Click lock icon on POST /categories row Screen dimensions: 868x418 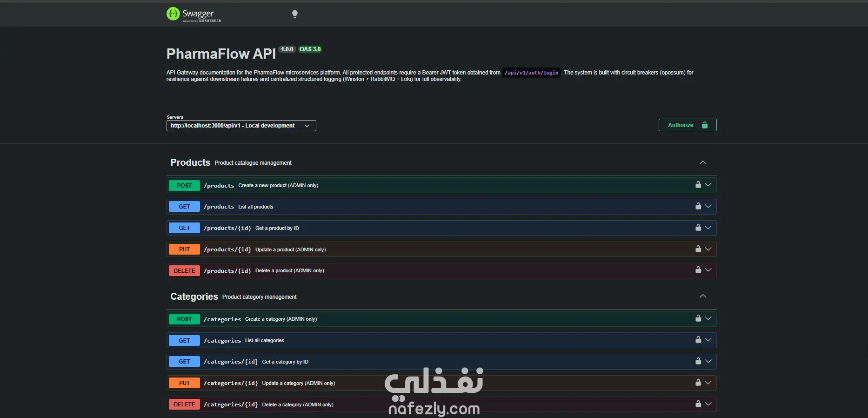point(698,318)
